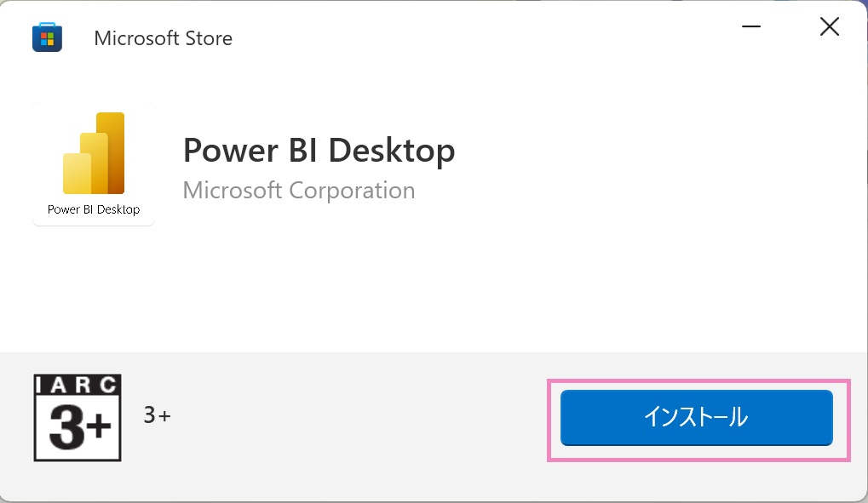The height and width of the screenshot is (503, 868).
Task: Click the shortest light-yellow bar in logo
Action: (76, 174)
